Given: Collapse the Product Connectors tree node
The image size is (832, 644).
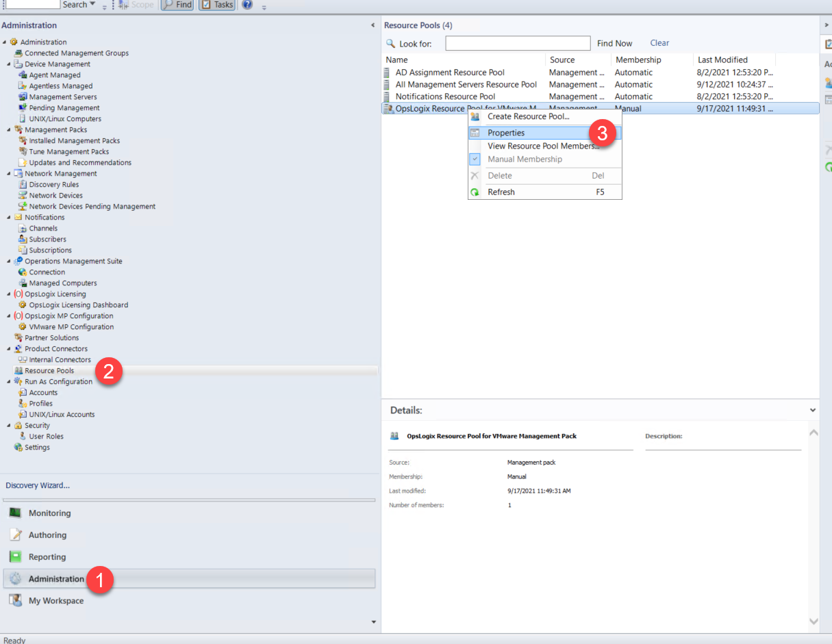Looking at the screenshot, I should point(9,349).
